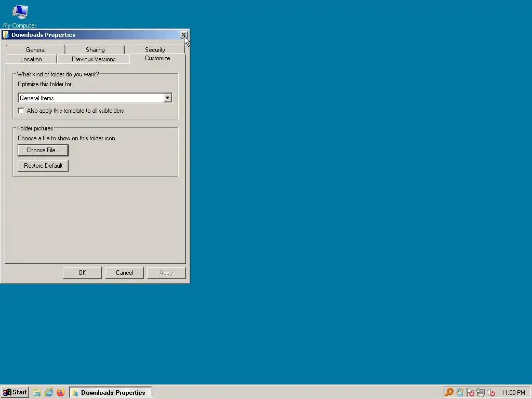Click the Restore Default button
Screen dimensions: 532x399
pyautogui.click(x=43, y=166)
